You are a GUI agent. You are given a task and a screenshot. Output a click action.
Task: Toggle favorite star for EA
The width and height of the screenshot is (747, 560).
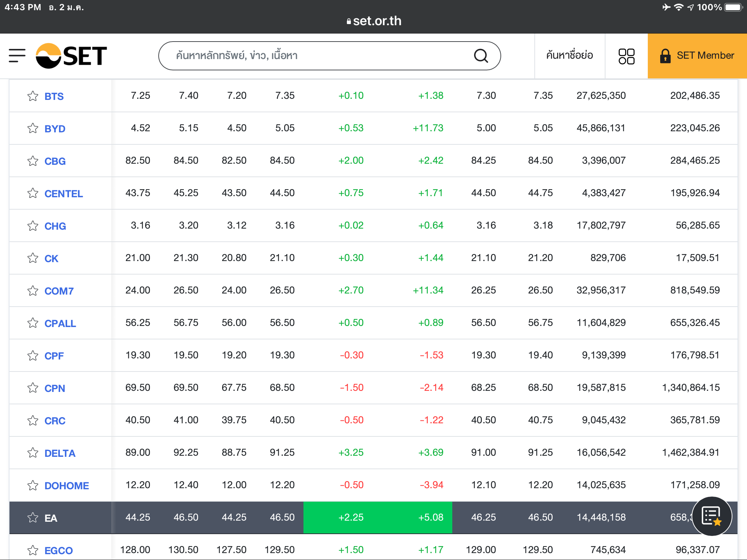coord(33,517)
